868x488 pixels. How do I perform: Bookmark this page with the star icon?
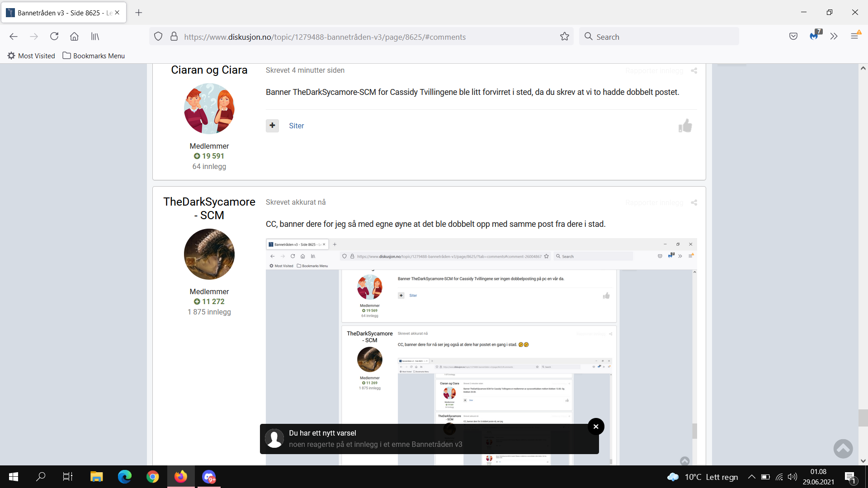[565, 37]
